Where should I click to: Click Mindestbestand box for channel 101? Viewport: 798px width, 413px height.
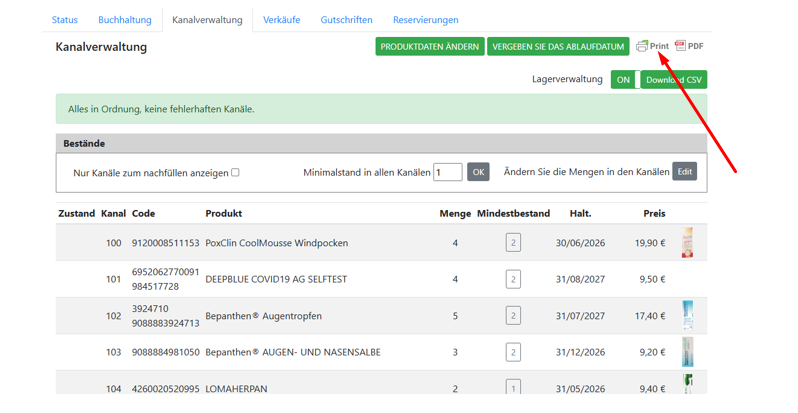(513, 279)
